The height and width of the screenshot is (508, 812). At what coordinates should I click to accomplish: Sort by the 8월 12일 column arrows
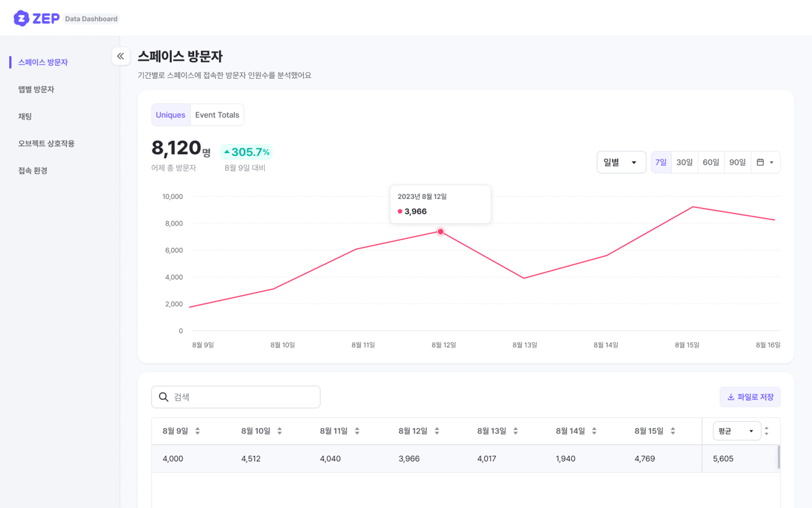coord(437,431)
